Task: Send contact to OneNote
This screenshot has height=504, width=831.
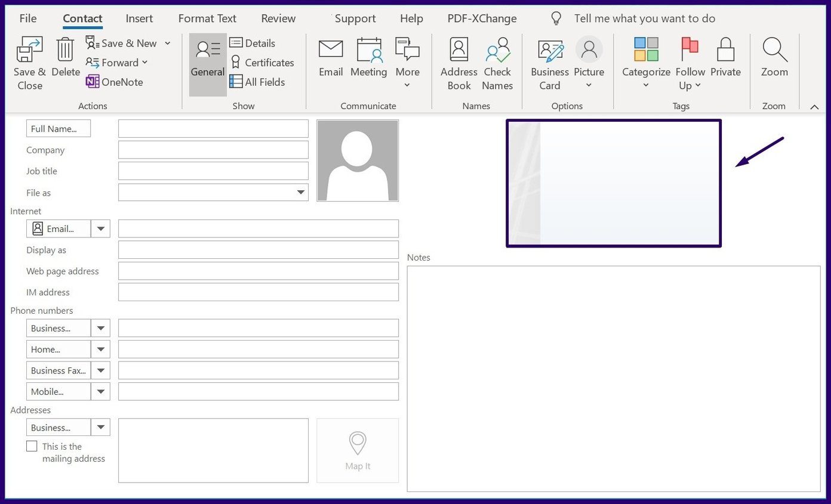Action: click(x=114, y=82)
